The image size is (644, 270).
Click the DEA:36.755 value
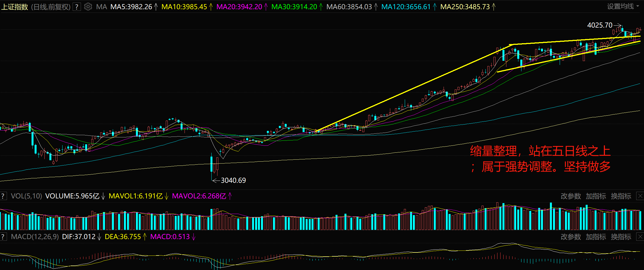pyautogui.click(x=123, y=237)
